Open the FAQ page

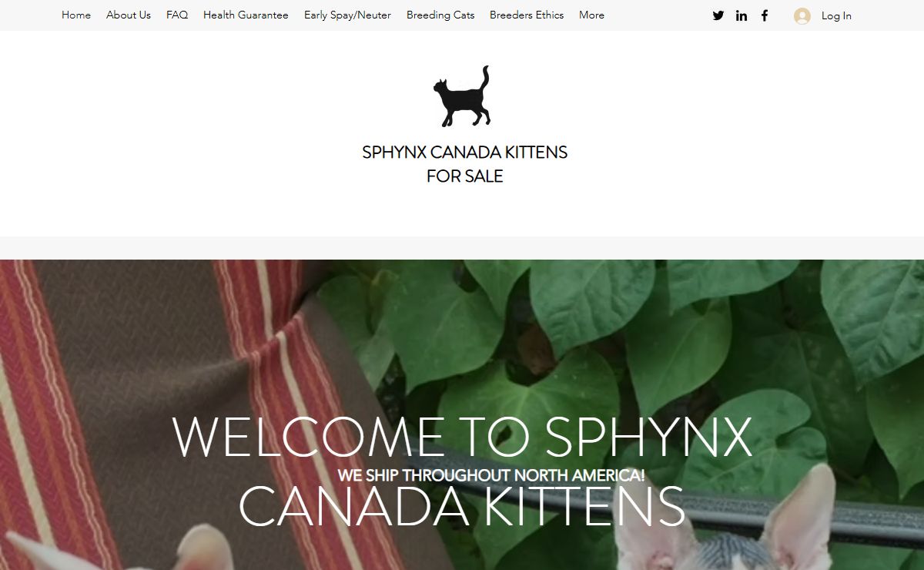[177, 15]
